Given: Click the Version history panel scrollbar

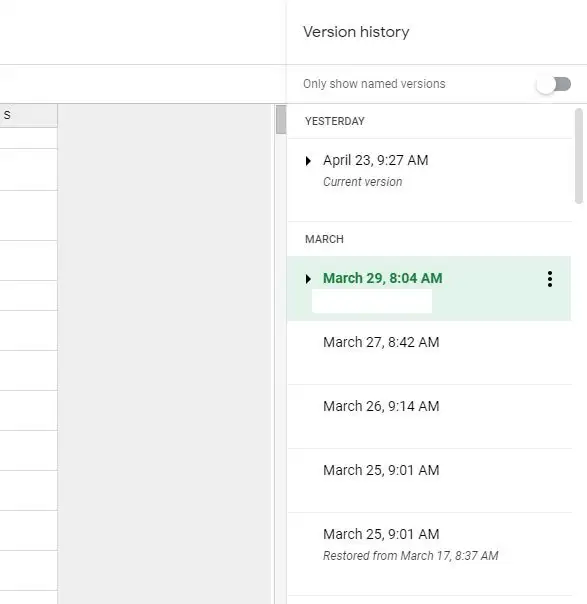Looking at the screenshot, I should click(579, 156).
